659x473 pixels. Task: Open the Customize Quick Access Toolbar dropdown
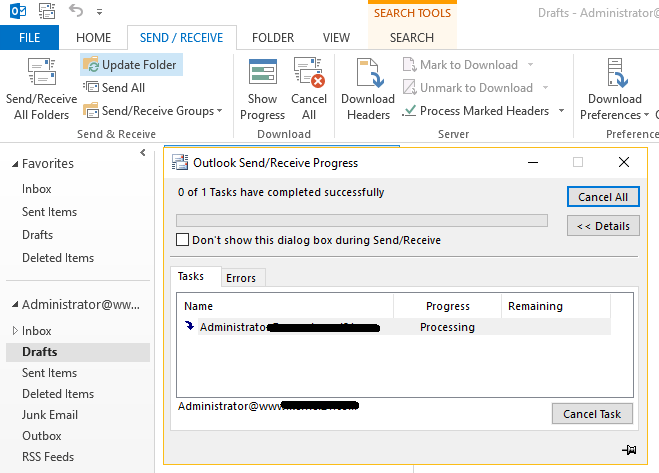coord(100,12)
